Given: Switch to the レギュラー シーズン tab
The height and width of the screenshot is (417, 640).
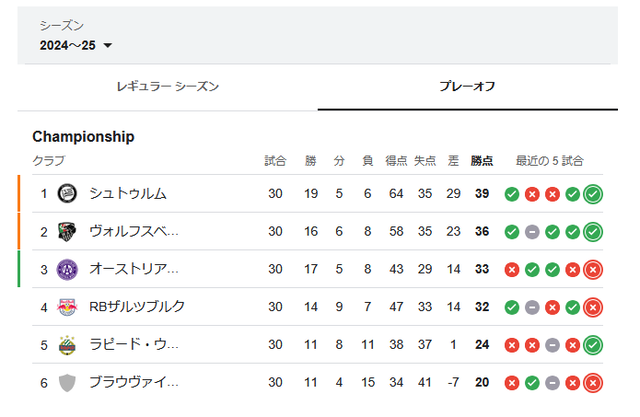Looking at the screenshot, I should pos(167,86).
